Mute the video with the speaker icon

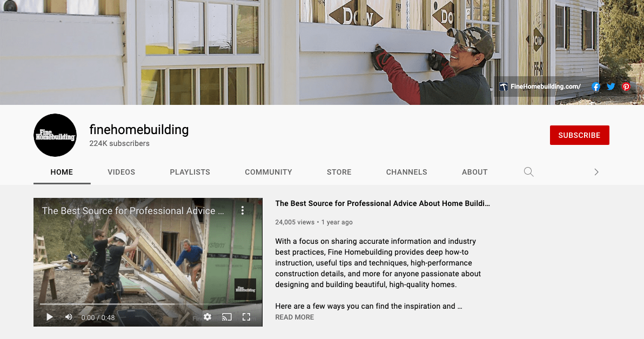coord(69,317)
